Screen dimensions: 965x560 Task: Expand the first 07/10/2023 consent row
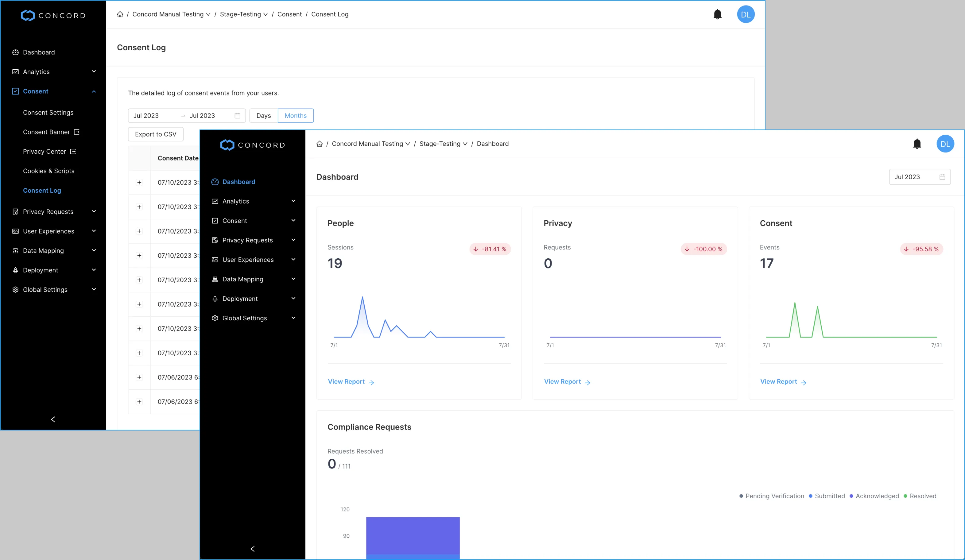coord(139,182)
